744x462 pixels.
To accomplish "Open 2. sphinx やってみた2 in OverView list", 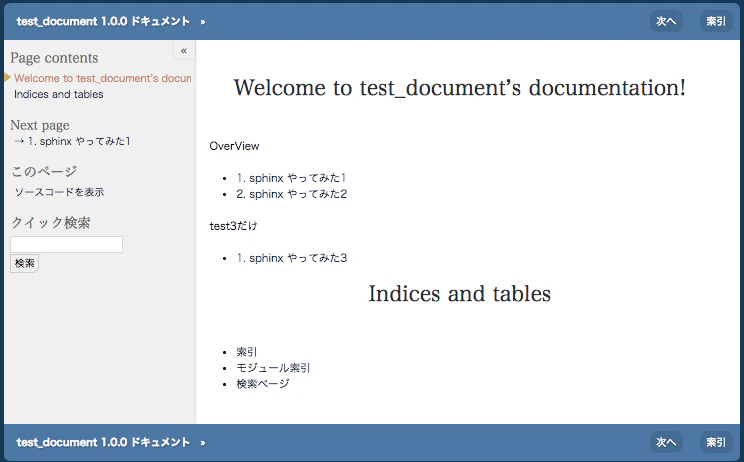I will pos(291,194).
